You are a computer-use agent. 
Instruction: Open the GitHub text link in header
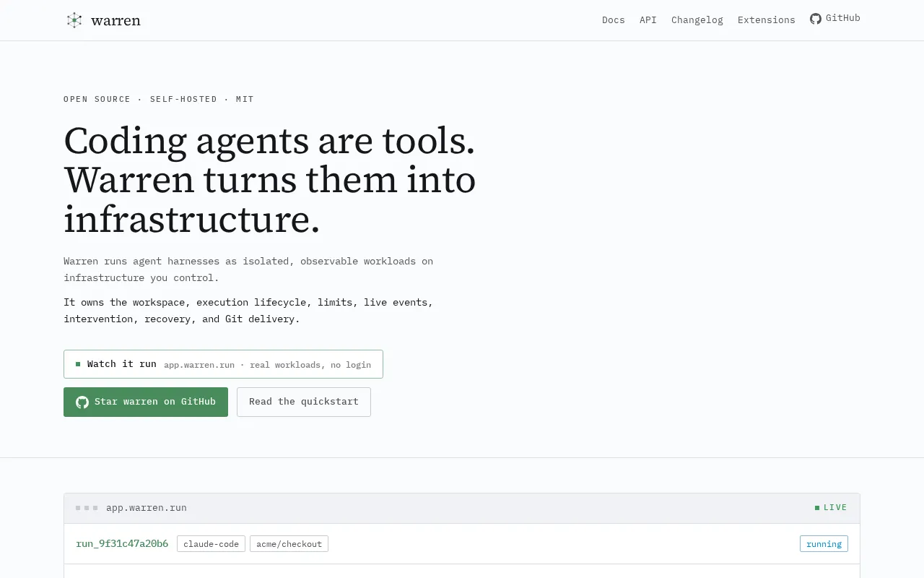[843, 18]
